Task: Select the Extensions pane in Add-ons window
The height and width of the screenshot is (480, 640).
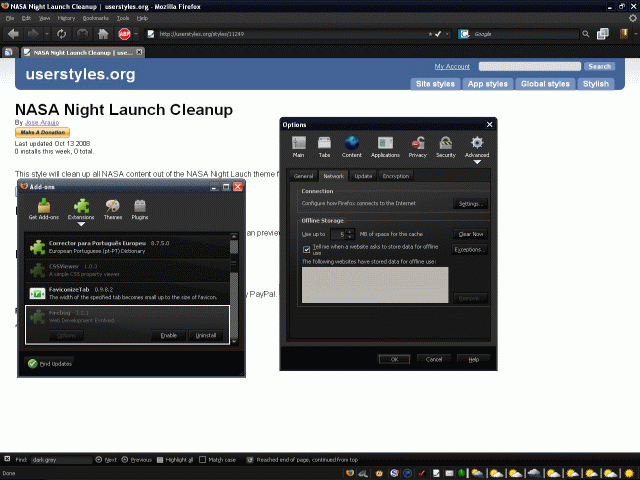Action: [x=81, y=209]
